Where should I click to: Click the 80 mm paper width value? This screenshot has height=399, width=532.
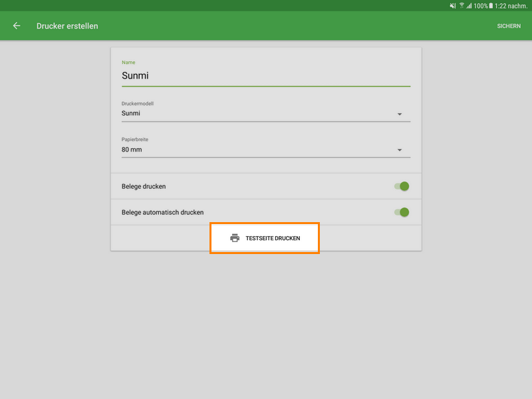[132, 150]
